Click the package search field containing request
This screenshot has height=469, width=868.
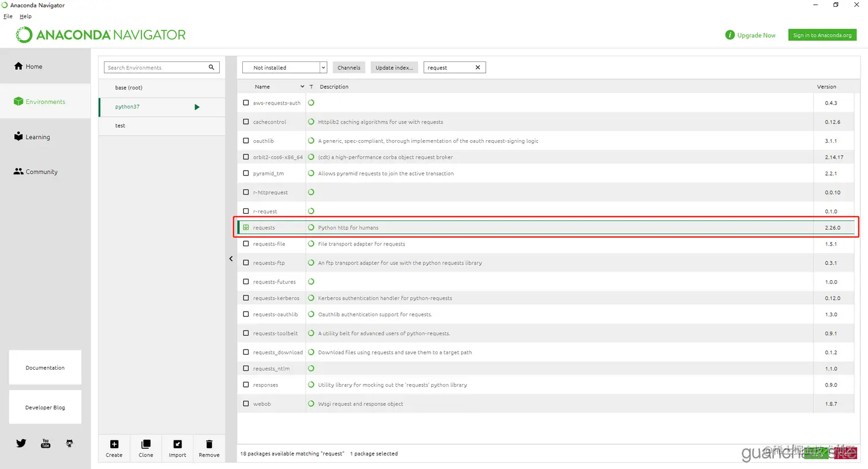click(455, 67)
